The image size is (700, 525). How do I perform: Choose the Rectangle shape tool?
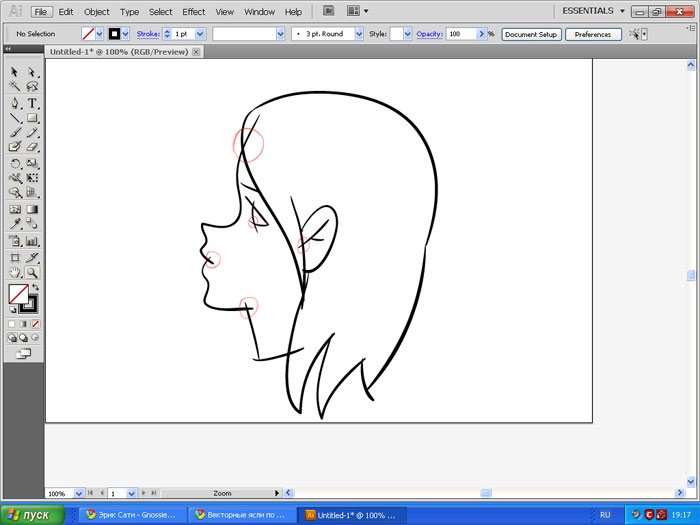[32, 118]
